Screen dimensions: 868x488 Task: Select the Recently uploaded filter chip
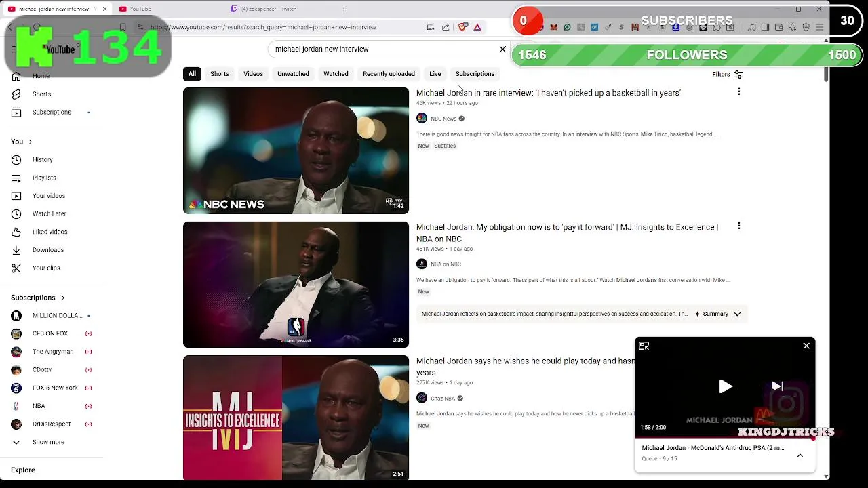tap(389, 74)
